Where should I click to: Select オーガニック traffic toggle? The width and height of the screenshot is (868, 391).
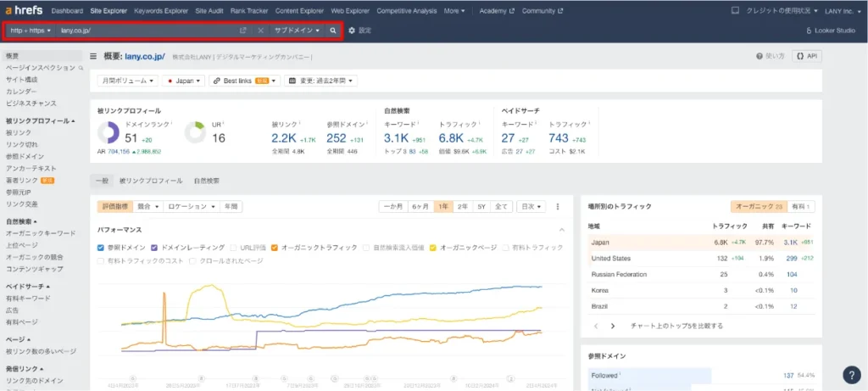point(759,207)
